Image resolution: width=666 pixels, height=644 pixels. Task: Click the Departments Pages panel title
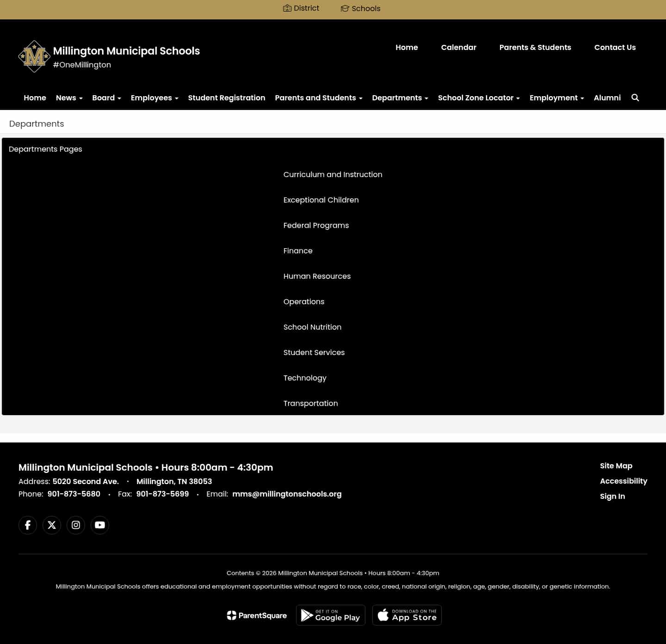coord(45,149)
